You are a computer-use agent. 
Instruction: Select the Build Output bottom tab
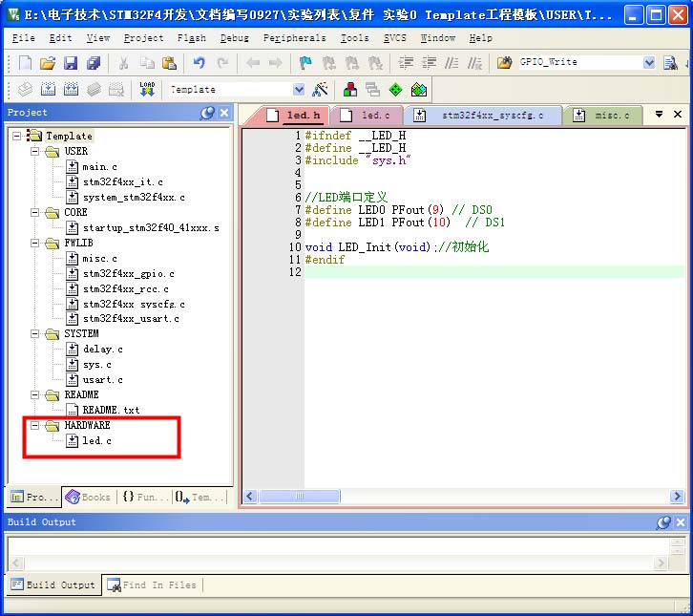(53, 585)
